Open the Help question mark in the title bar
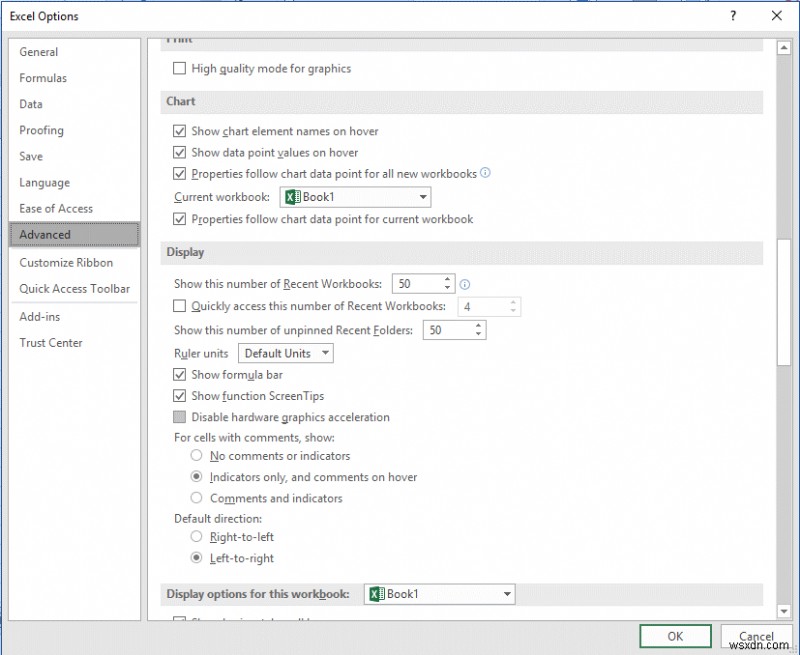This screenshot has width=800, height=655. [x=733, y=16]
